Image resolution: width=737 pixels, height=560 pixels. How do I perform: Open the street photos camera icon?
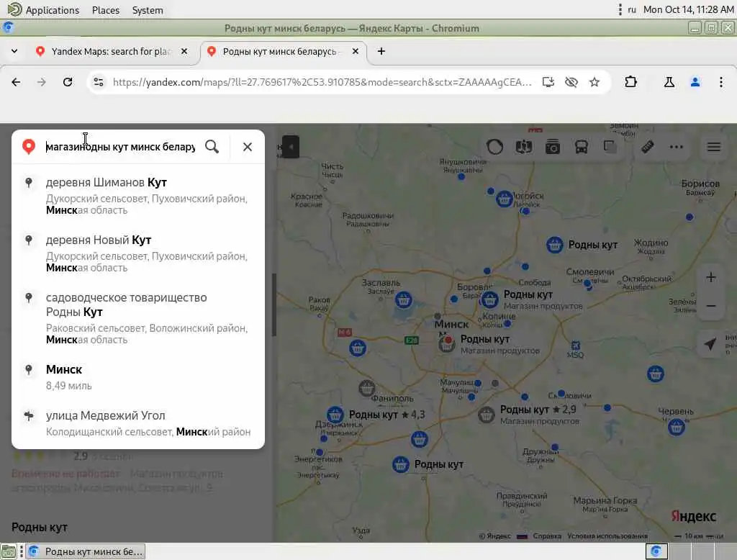pyautogui.click(x=552, y=147)
